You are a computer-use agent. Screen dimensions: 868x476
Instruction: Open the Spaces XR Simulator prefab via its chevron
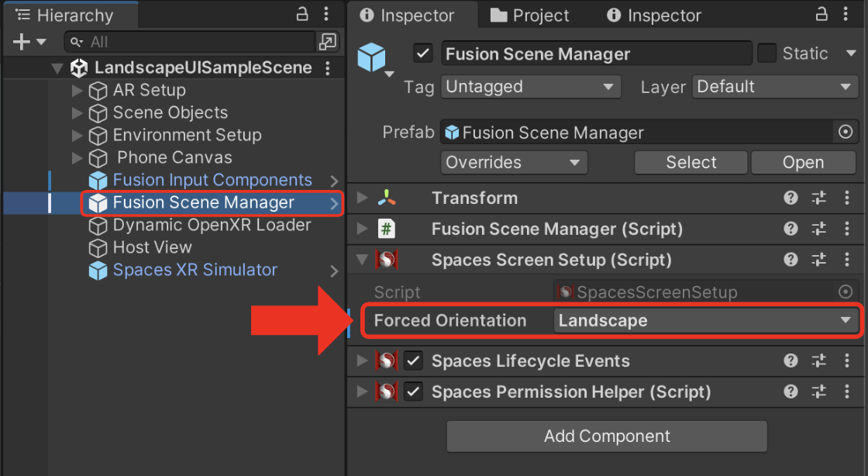click(x=334, y=271)
